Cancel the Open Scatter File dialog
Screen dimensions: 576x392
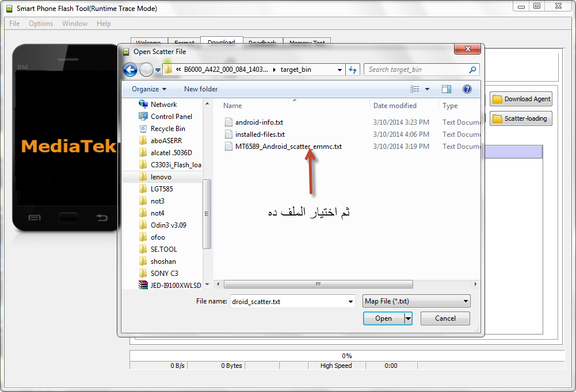(x=445, y=318)
